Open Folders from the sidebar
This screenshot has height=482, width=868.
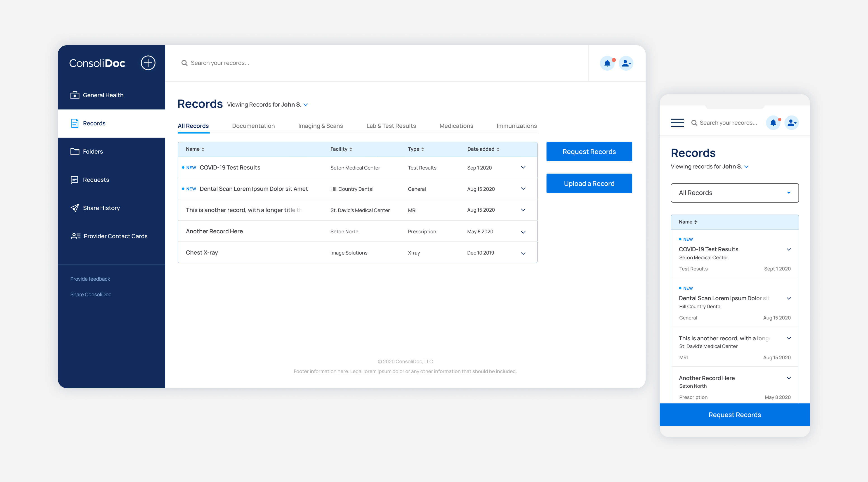point(93,151)
